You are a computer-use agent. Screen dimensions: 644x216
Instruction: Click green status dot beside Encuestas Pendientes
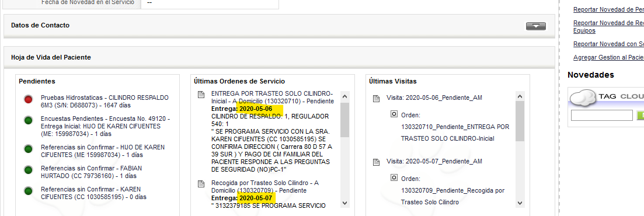pos(29,120)
